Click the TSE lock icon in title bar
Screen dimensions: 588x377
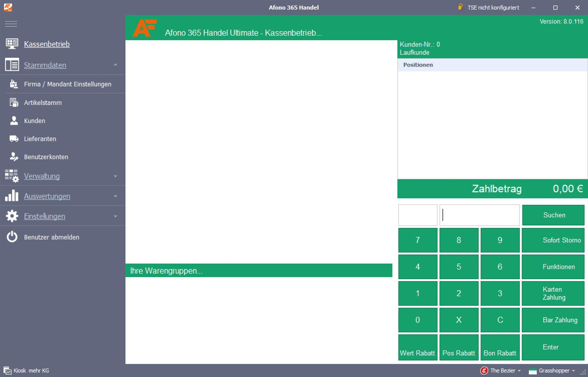(x=460, y=7)
